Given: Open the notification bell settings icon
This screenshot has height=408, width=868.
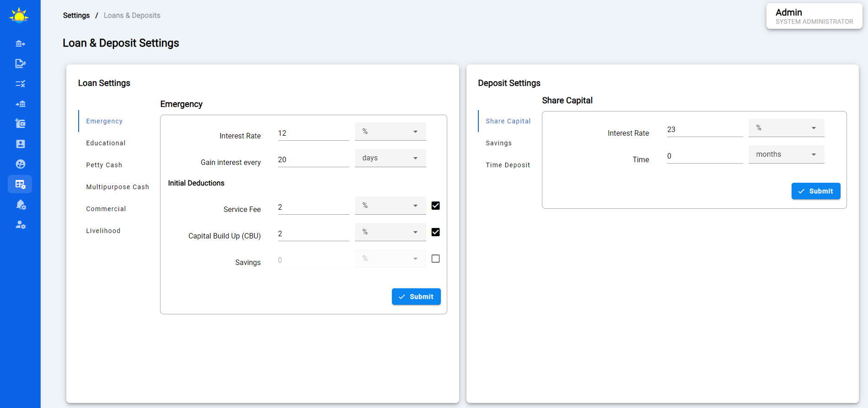Looking at the screenshot, I should pos(20,204).
